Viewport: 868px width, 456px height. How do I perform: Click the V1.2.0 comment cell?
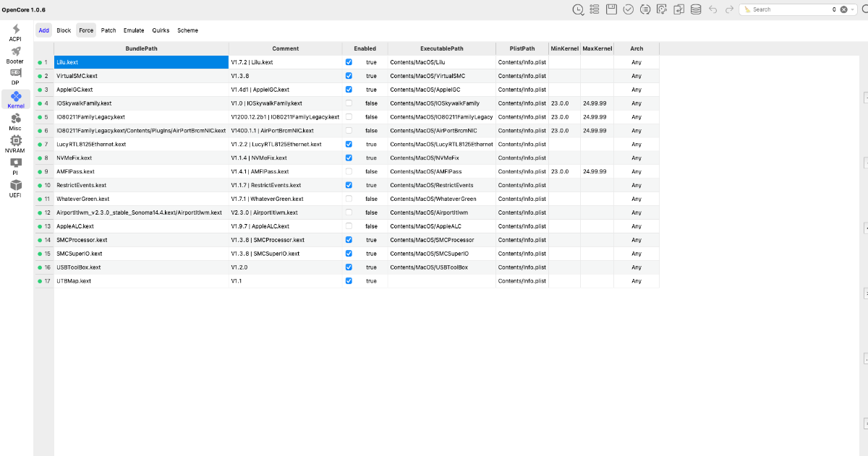(286, 267)
